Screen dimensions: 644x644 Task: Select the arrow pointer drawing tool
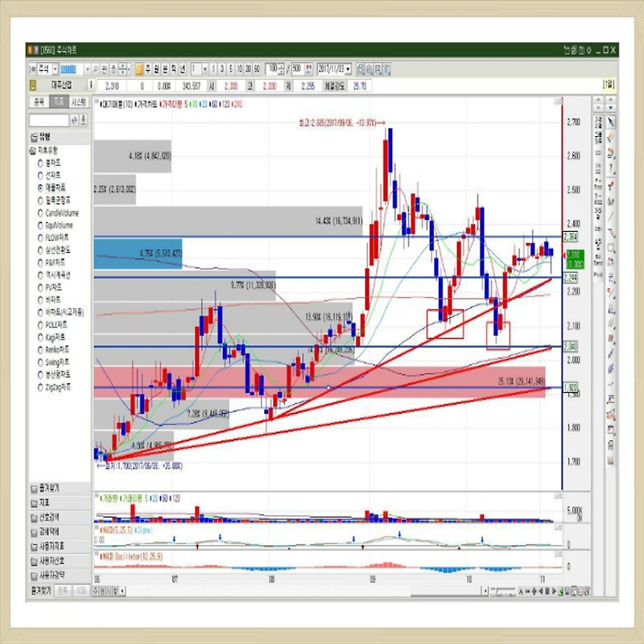click(611, 122)
